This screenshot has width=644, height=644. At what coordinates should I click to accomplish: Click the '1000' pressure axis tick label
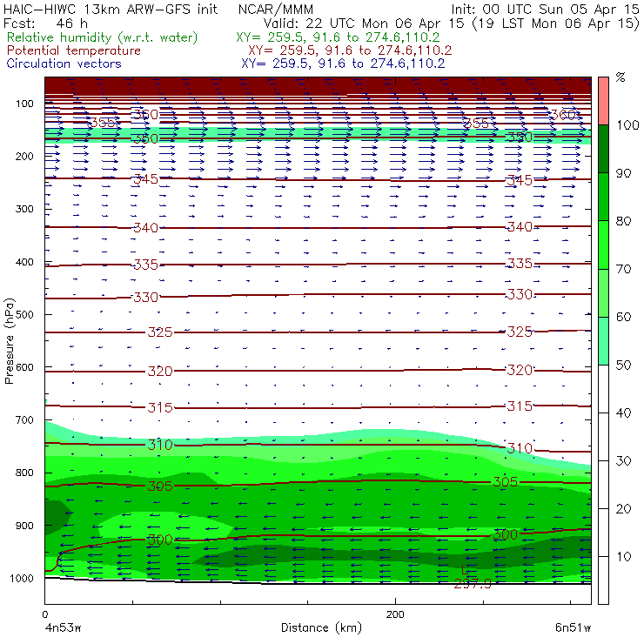pyautogui.click(x=22, y=578)
